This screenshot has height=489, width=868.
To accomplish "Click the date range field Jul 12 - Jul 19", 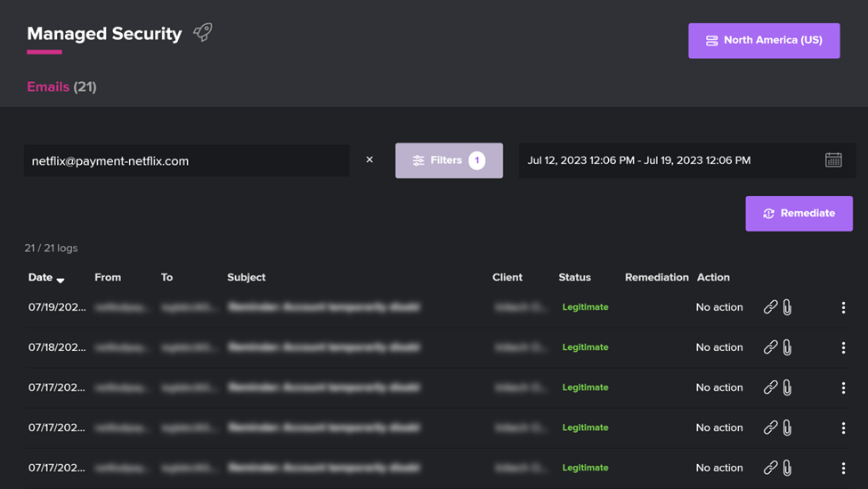I will (x=687, y=160).
